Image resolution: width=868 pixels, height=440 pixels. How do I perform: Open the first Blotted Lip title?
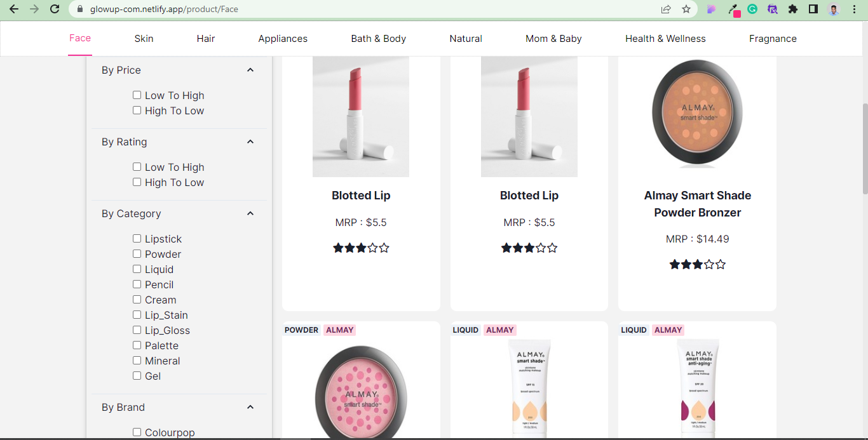pos(361,196)
